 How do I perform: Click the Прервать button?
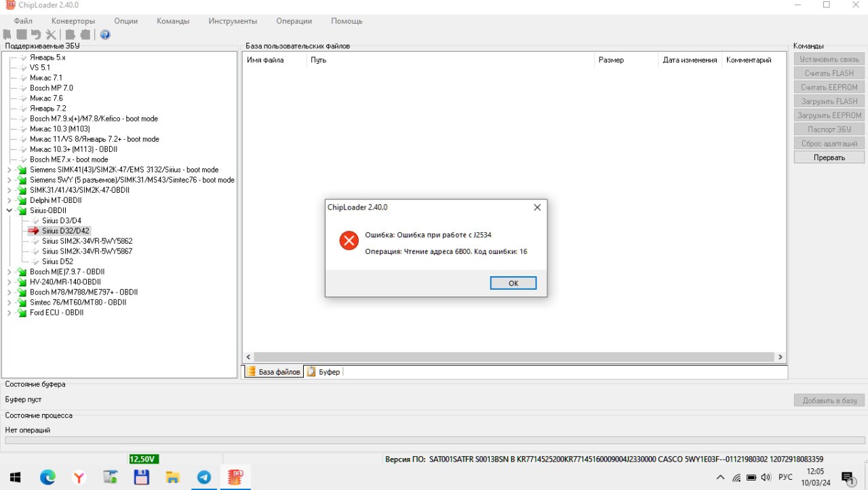829,157
